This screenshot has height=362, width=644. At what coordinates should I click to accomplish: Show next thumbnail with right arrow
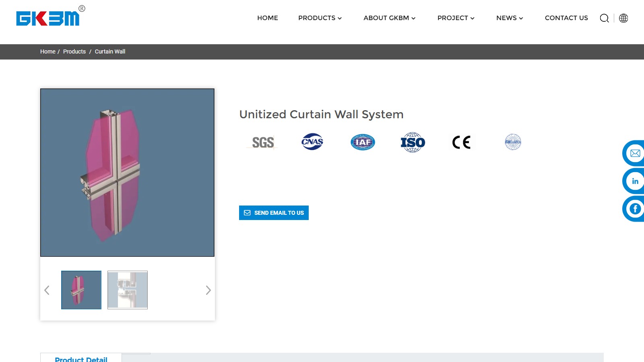pyautogui.click(x=208, y=290)
